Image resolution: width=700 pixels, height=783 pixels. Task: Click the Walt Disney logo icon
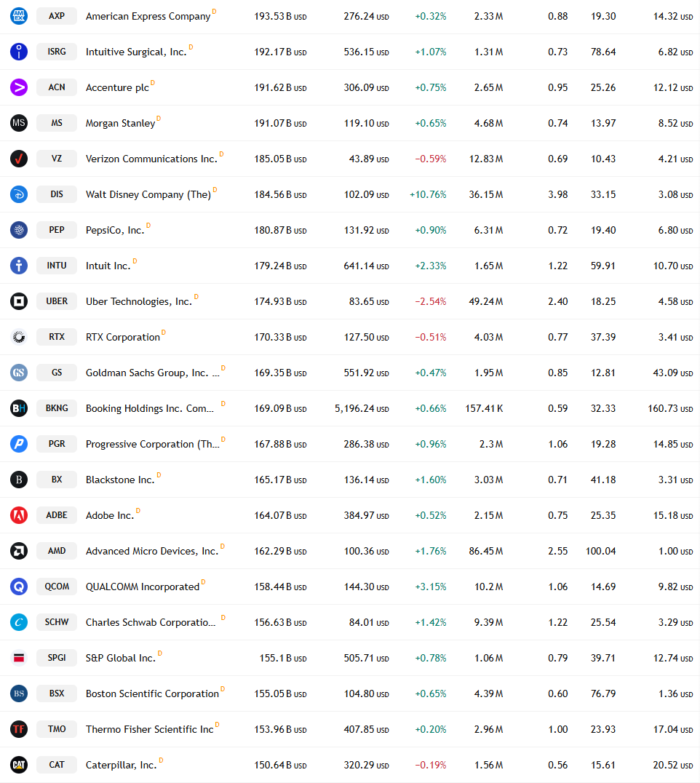(19, 194)
